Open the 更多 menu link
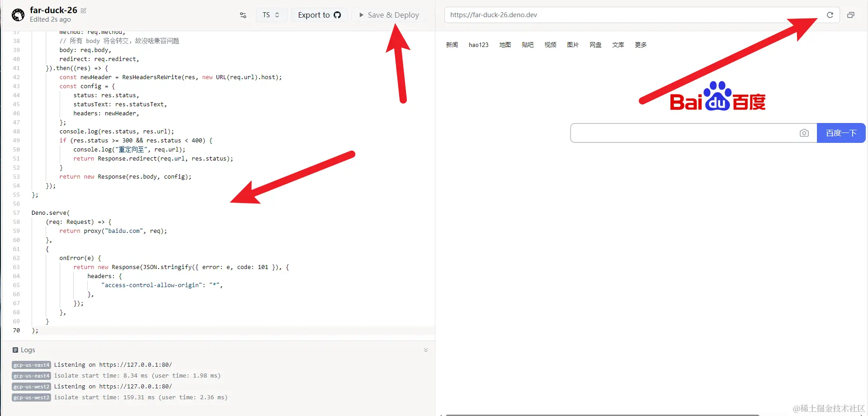Screen dimensions: 868x416 tap(641, 45)
